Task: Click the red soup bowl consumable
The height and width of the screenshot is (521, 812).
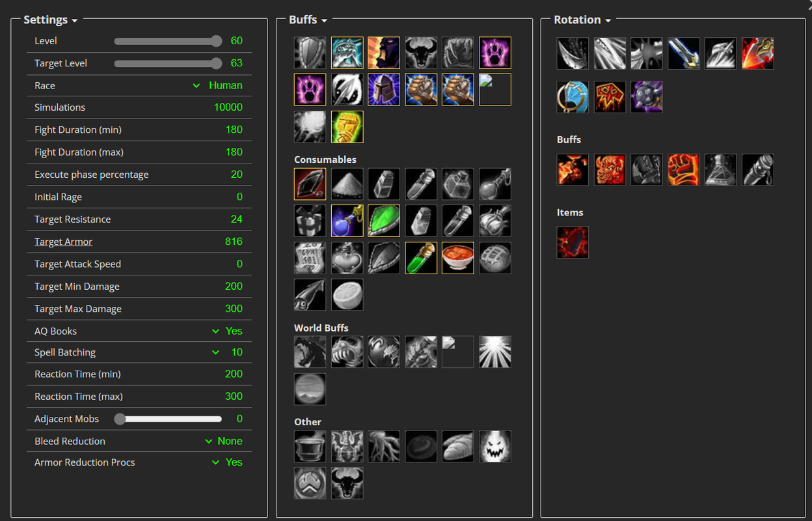Action: click(x=458, y=258)
